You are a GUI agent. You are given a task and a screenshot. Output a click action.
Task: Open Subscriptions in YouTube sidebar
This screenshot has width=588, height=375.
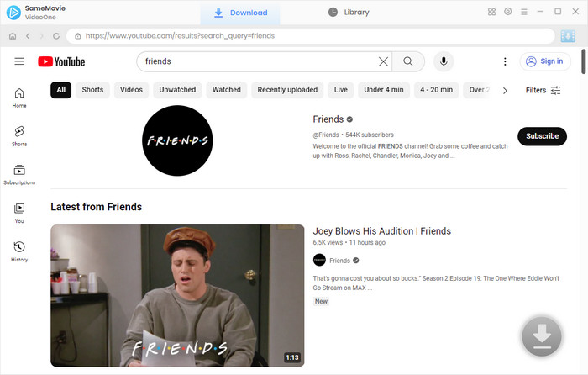[19, 175]
